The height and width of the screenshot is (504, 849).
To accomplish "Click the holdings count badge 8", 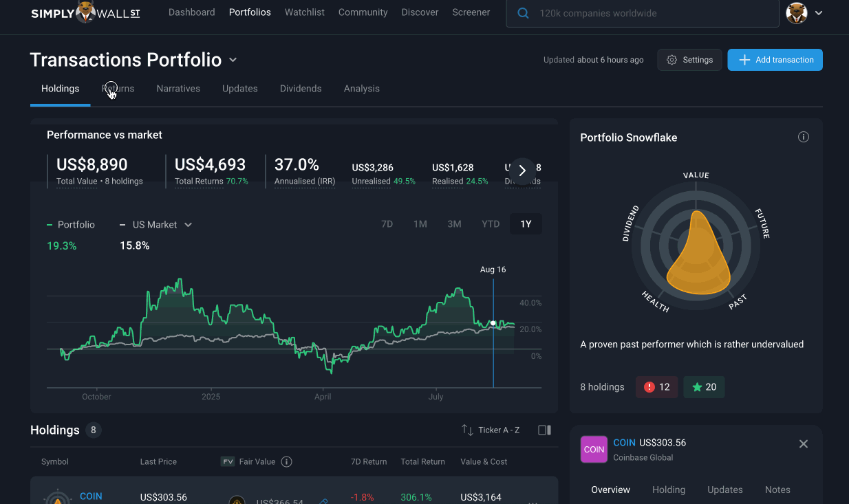I will coord(94,430).
